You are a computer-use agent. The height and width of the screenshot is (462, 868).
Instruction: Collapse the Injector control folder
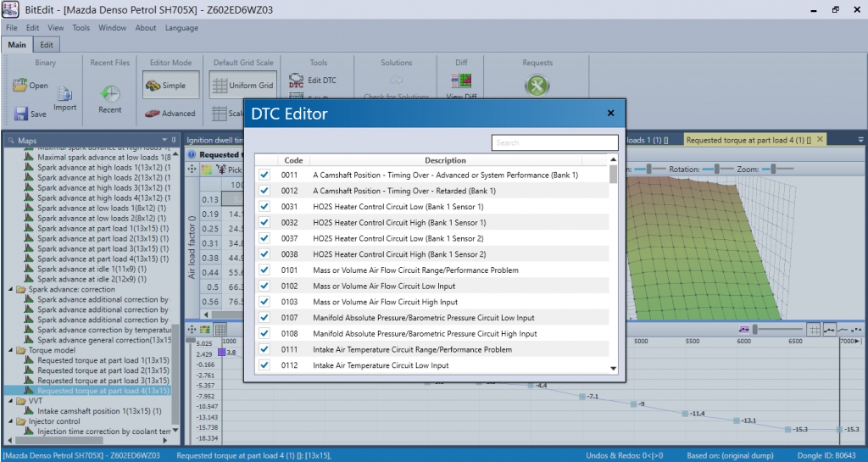click(11, 421)
